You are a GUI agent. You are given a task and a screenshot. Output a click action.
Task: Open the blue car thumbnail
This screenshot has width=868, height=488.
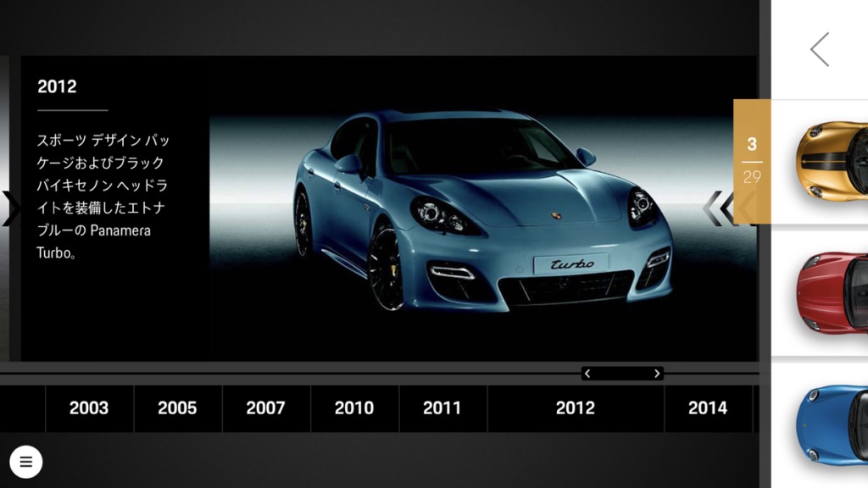(x=832, y=424)
